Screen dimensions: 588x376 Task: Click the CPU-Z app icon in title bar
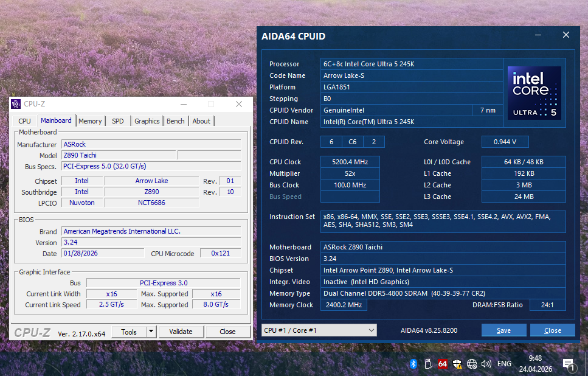(x=16, y=104)
